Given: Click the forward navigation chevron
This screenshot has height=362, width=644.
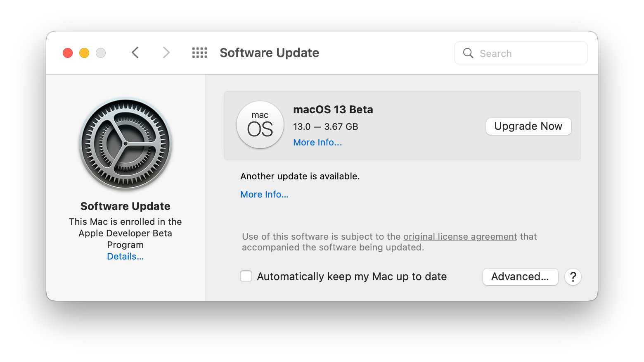Looking at the screenshot, I should 166,53.
